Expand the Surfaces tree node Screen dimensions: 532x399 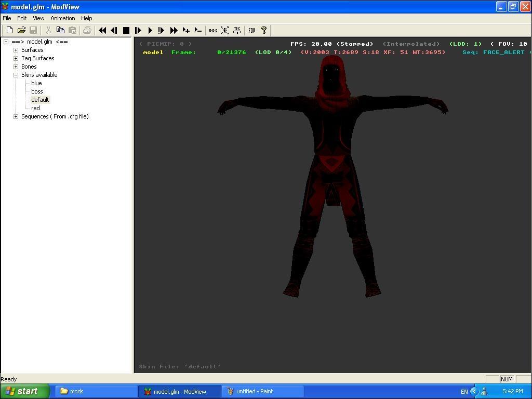pyautogui.click(x=16, y=50)
